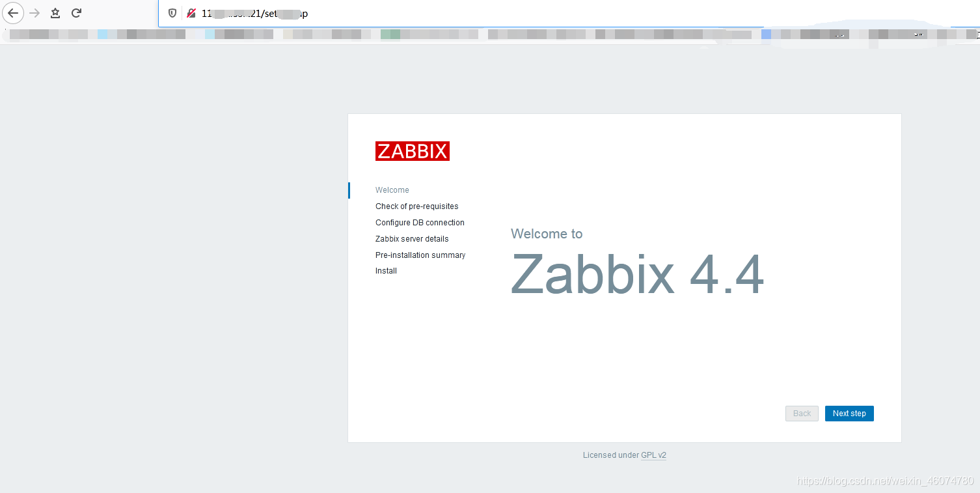Image resolution: width=980 pixels, height=493 pixels.
Task: Open Pre-installation summary step
Action: [420, 255]
